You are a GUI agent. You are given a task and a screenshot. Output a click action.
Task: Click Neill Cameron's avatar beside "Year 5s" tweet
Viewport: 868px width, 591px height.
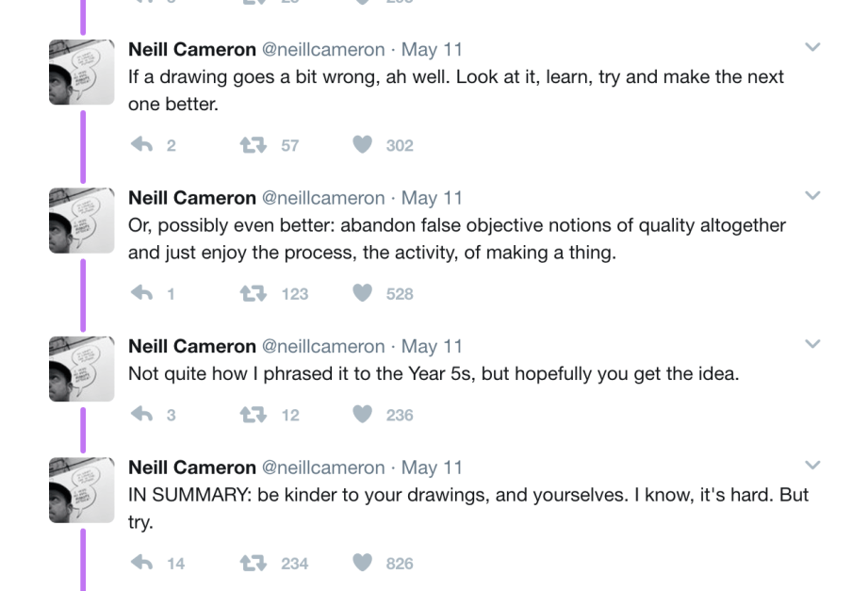tap(81, 368)
